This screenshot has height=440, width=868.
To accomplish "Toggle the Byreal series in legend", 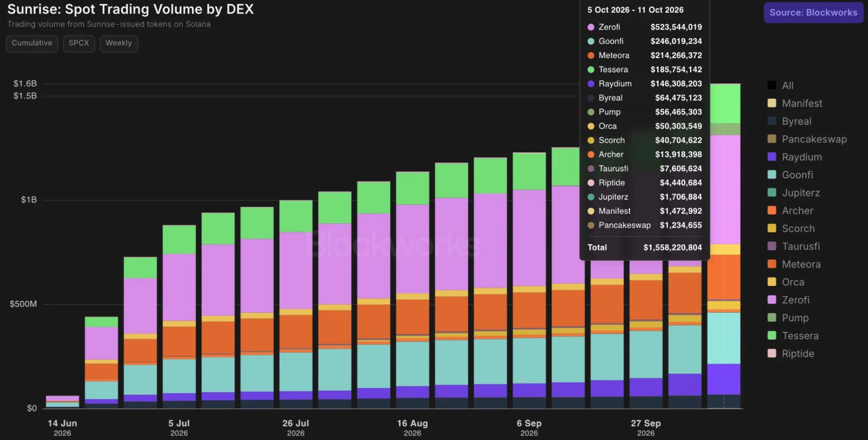I will [789, 122].
